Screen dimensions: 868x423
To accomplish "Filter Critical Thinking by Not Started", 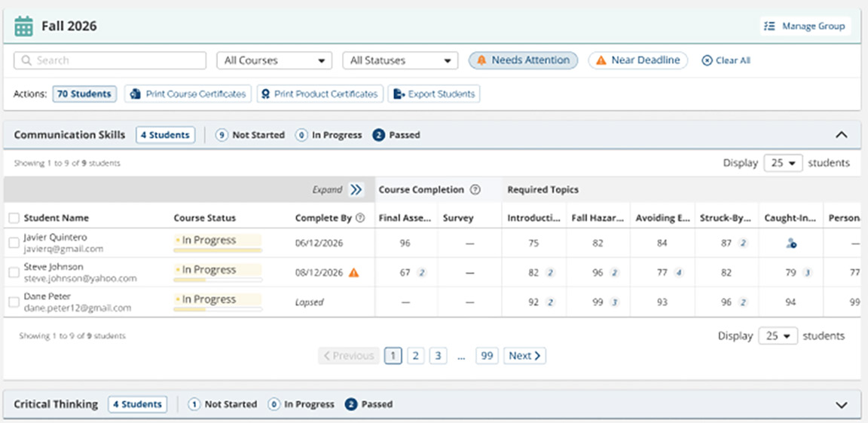I will 222,404.
